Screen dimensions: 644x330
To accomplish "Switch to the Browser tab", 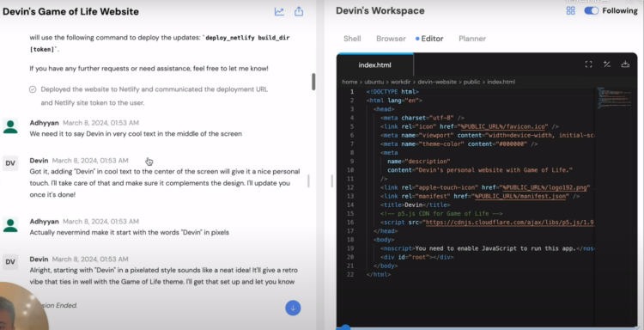I will (391, 39).
